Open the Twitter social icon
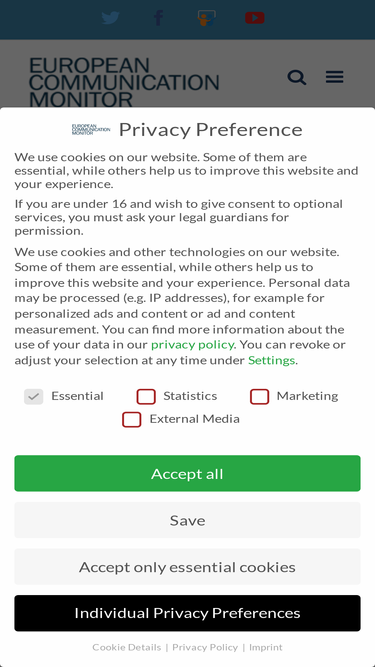375x667 pixels. pyautogui.click(x=111, y=18)
